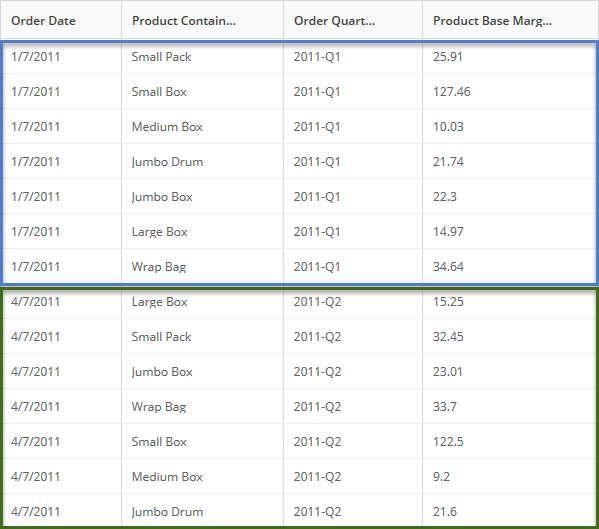Click Large Box in the 2011-Q2 rows
Screen dimensions: 599x529
[x=160, y=302]
